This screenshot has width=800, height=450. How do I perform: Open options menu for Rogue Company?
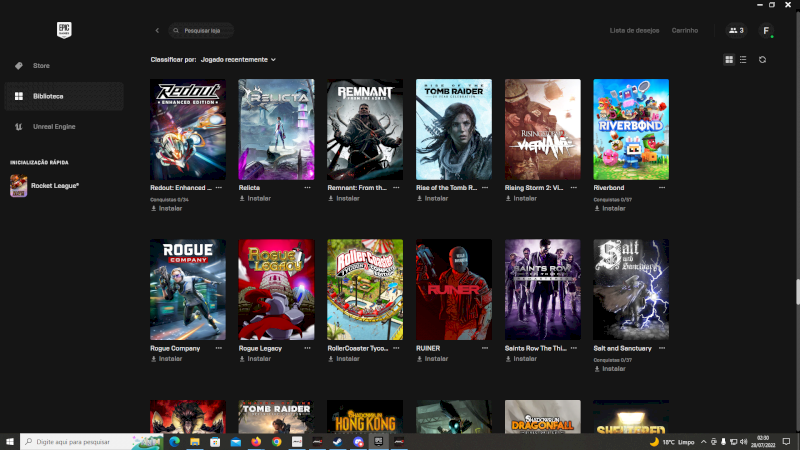[218, 348]
